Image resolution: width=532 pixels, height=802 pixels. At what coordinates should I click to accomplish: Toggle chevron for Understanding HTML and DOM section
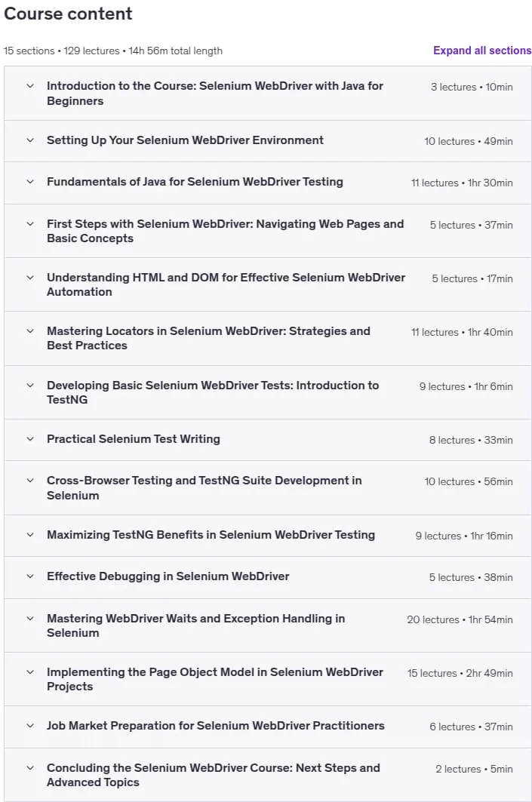point(30,277)
